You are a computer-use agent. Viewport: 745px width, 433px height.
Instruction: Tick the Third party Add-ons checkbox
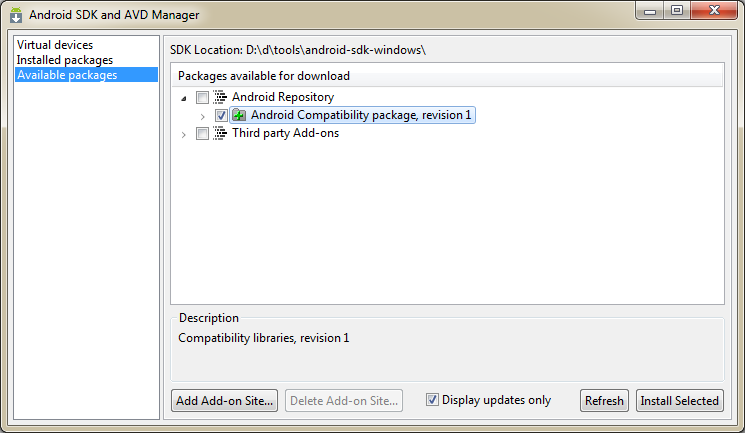202,134
